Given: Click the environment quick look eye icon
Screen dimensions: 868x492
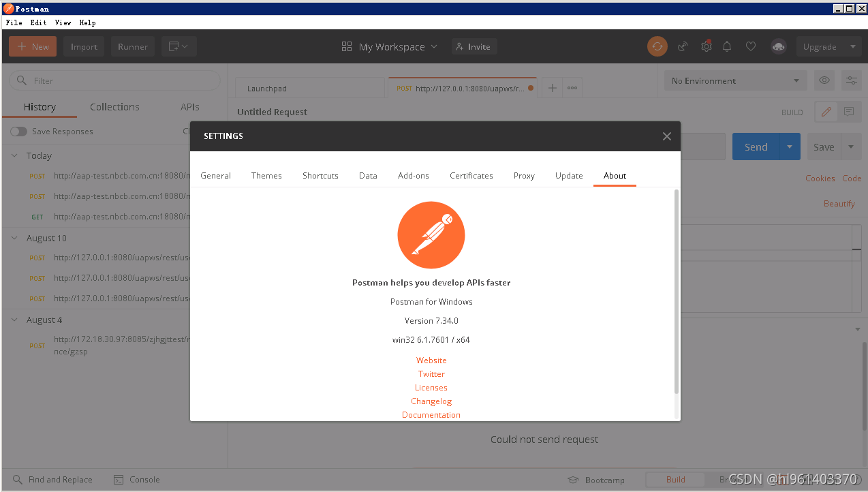Looking at the screenshot, I should point(824,80).
